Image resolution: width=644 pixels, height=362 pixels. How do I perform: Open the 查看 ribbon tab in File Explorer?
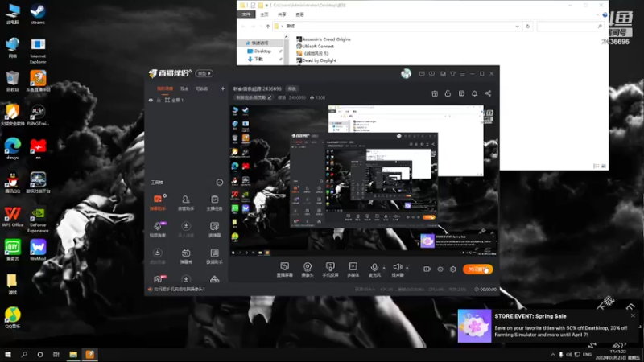(299, 14)
